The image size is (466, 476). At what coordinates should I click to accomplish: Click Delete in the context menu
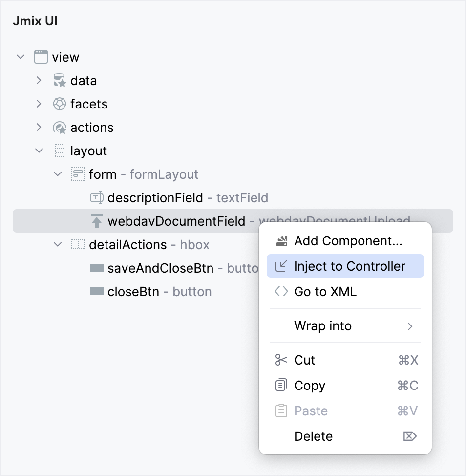click(313, 436)
